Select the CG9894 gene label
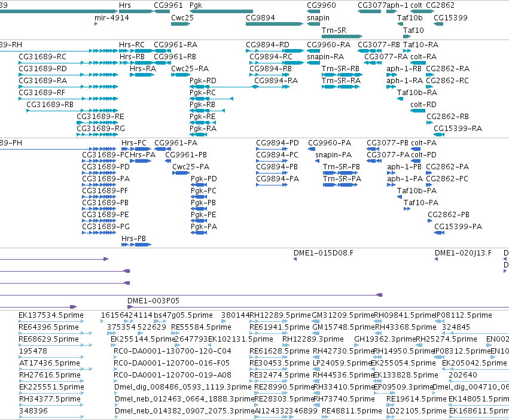 [260, 18]
